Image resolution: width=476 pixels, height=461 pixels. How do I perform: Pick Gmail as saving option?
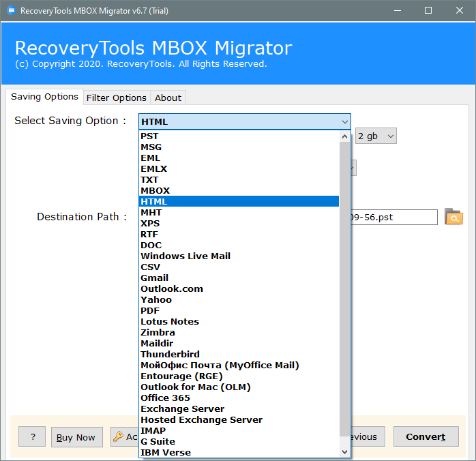click(x=239, y=278)
